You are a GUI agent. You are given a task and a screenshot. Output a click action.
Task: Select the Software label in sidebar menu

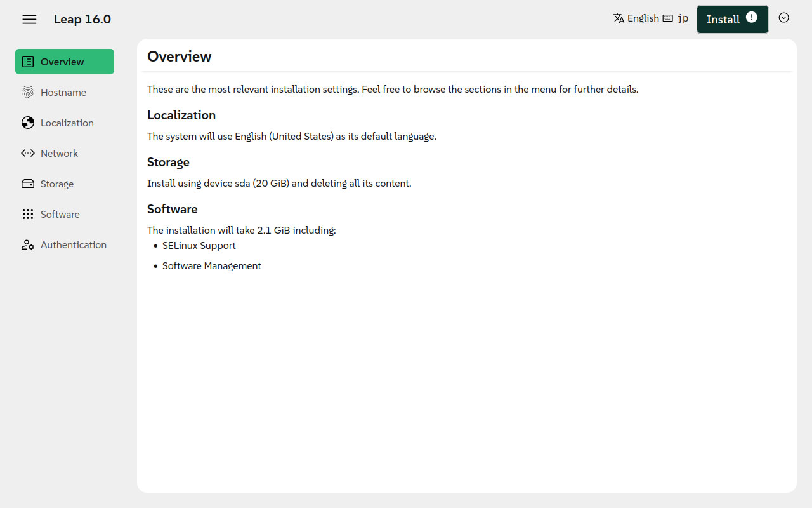[60, 214]
